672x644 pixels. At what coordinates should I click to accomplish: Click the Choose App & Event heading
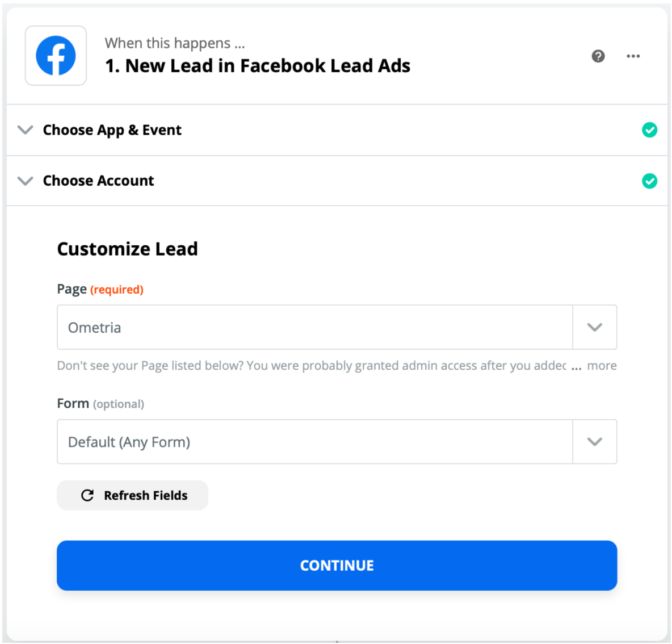[112, 130]
